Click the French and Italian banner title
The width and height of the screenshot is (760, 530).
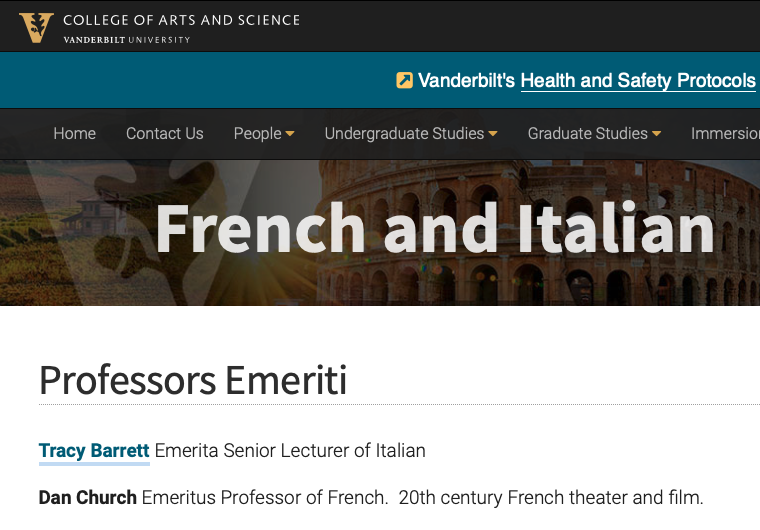[x=434, y=229]
